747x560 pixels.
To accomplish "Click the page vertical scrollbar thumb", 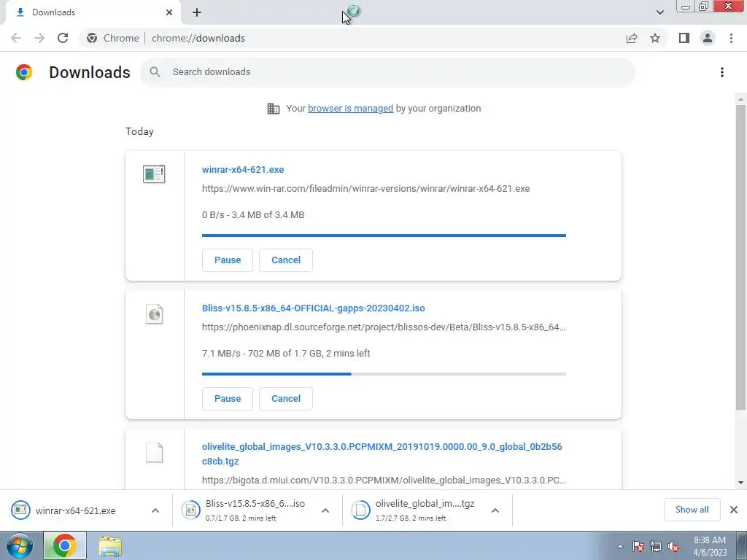I will click(740, 257).
